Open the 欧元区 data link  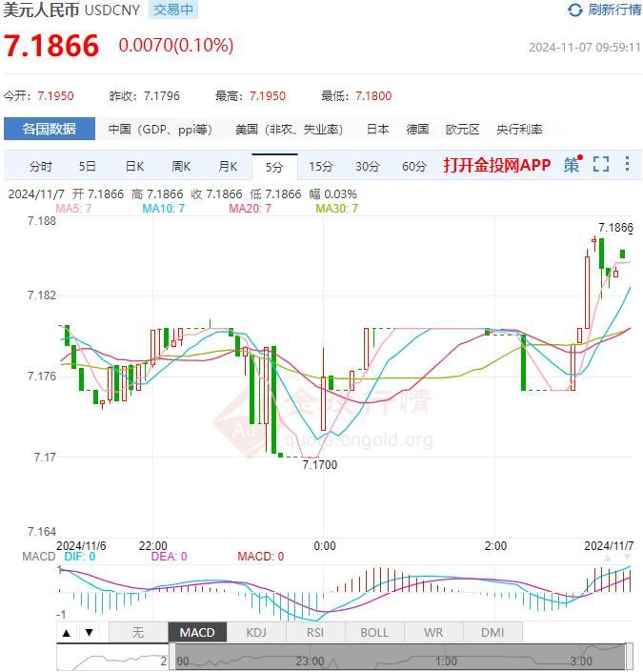(462, 130)
